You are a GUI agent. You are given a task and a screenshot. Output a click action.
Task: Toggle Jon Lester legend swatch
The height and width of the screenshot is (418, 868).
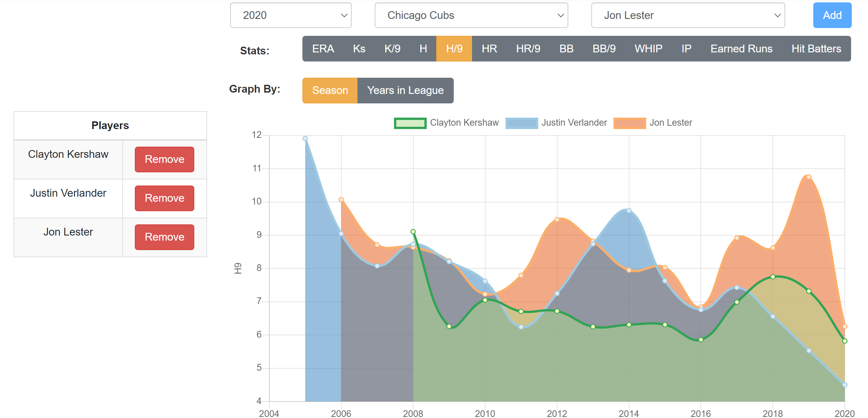pos(630,123)
